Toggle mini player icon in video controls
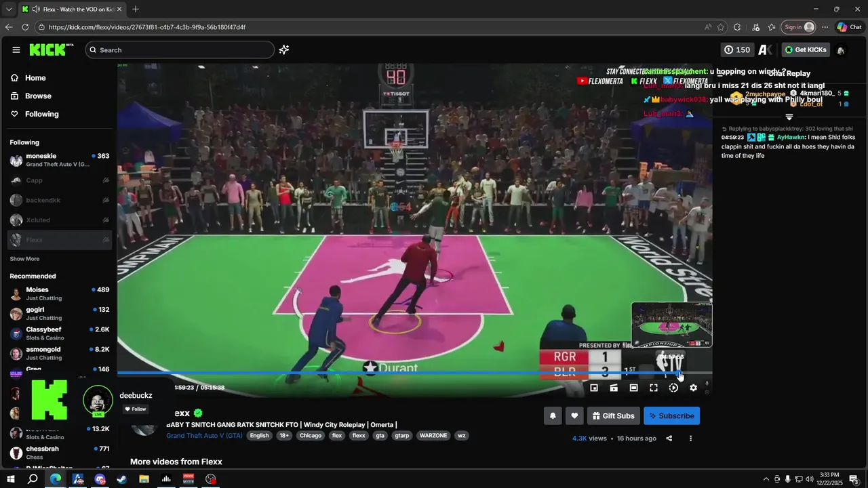 click(594, 388)
